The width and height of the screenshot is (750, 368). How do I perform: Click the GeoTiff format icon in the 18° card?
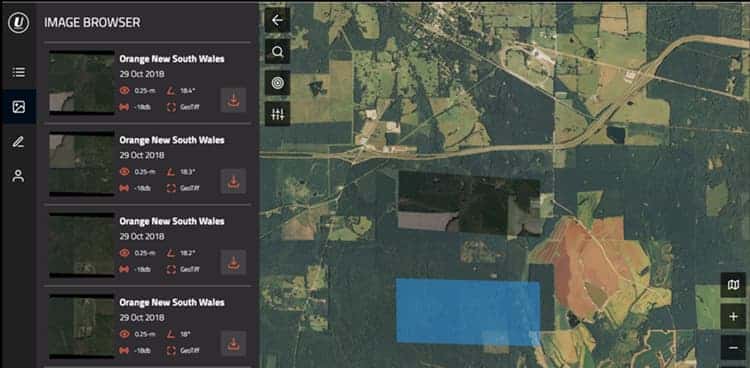click(x=171, y=351)
